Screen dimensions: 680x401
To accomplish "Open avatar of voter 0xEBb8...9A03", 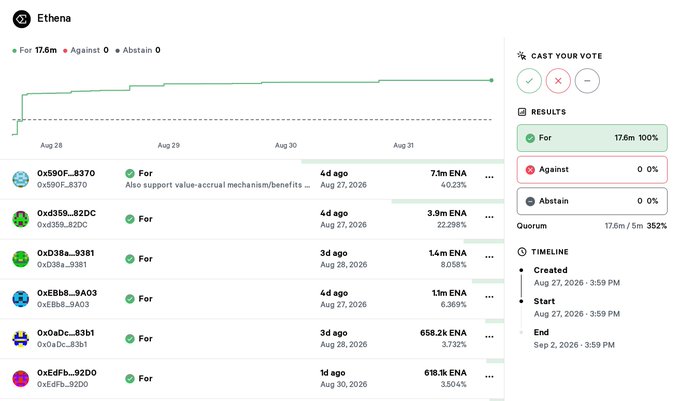I will point(20,299).
